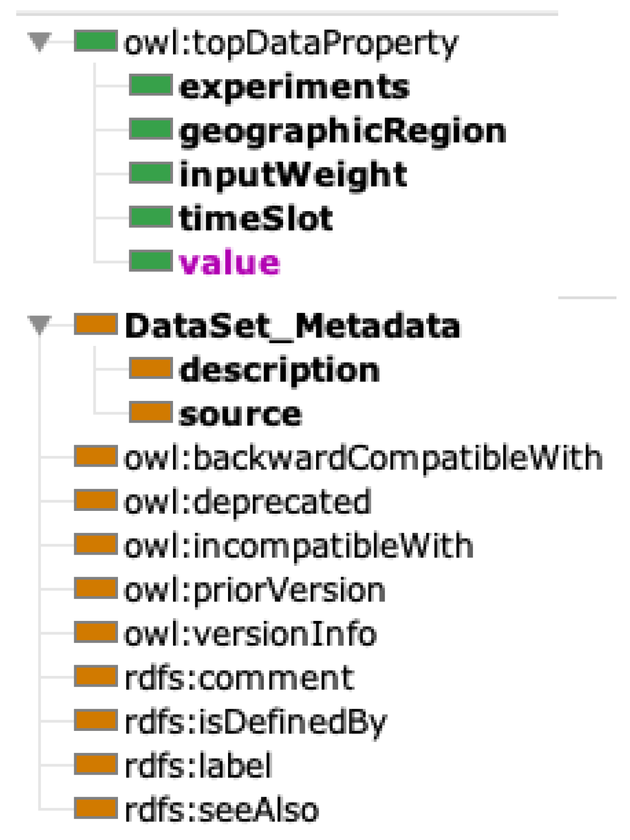This screenshot has height=840, width=630.
Task: Select the owl:priorVersion property
Action: point(255,590)
